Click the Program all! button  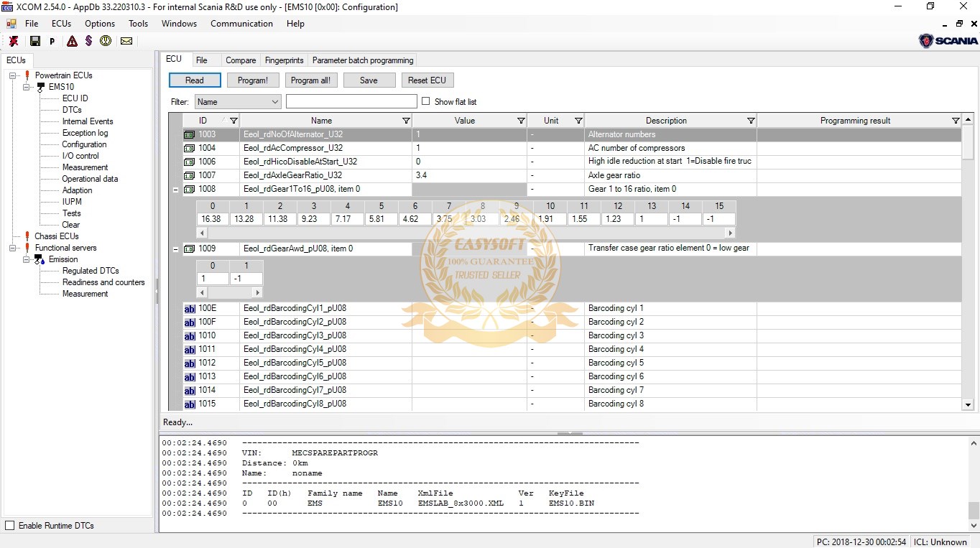coord(311,80)
